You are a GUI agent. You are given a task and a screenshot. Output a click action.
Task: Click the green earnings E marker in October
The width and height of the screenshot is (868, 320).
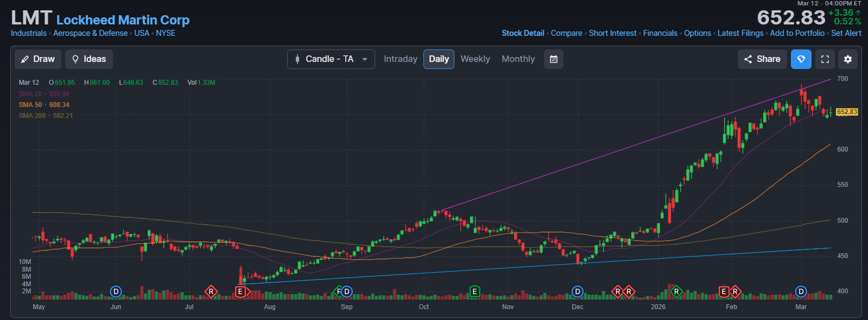pos(474,292)
